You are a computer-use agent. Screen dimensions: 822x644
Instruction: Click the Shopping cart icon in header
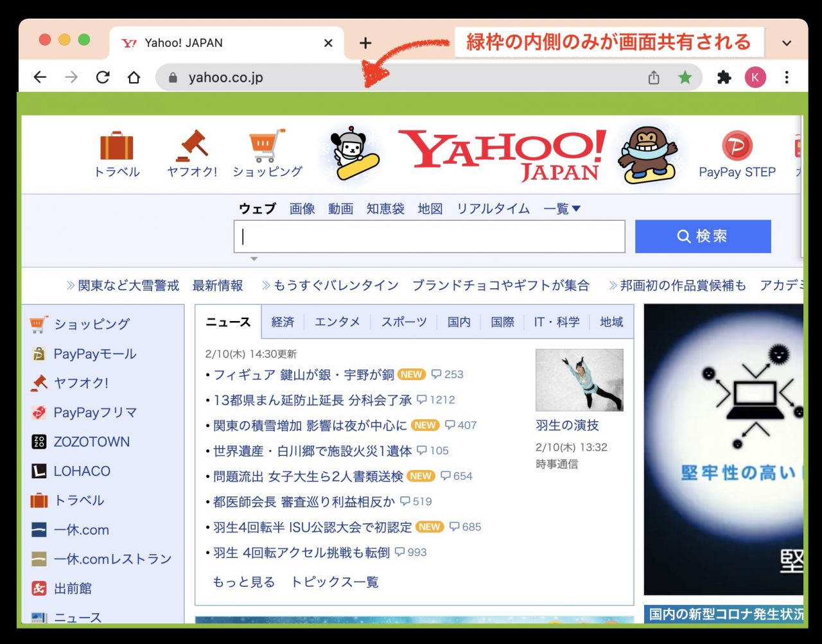click(267, 146)
